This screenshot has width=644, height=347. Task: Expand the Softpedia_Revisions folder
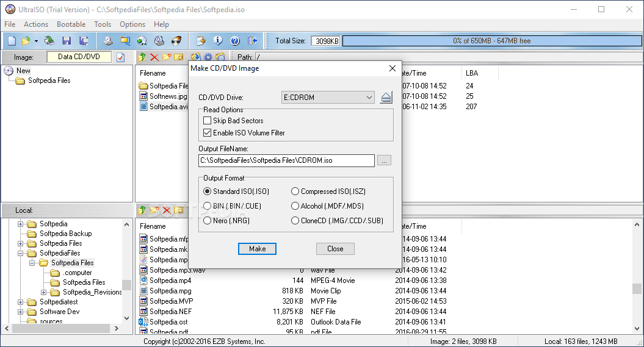click(x=43, y=293)
